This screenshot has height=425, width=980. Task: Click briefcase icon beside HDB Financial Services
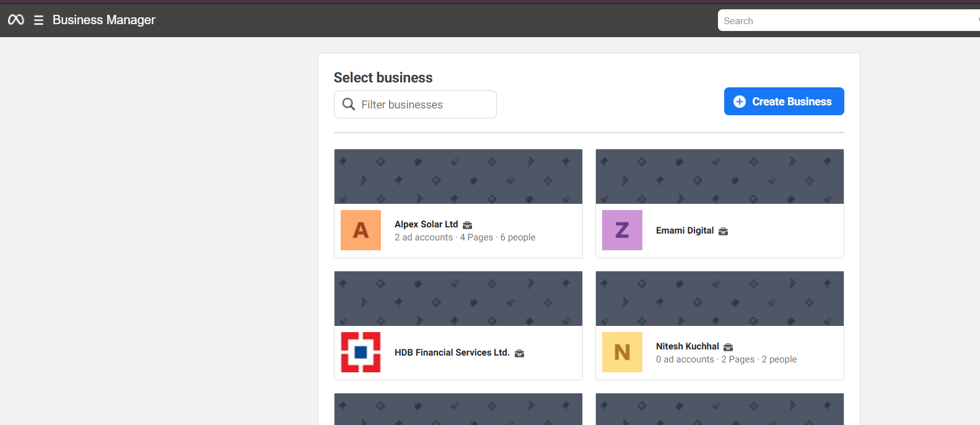(520, 353)
